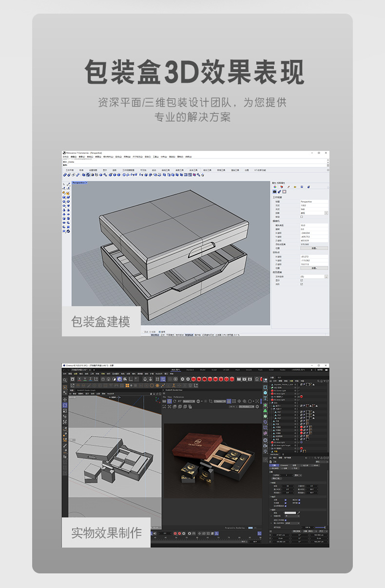Click the white color swatch in Attributes panel

pos(290,513)
